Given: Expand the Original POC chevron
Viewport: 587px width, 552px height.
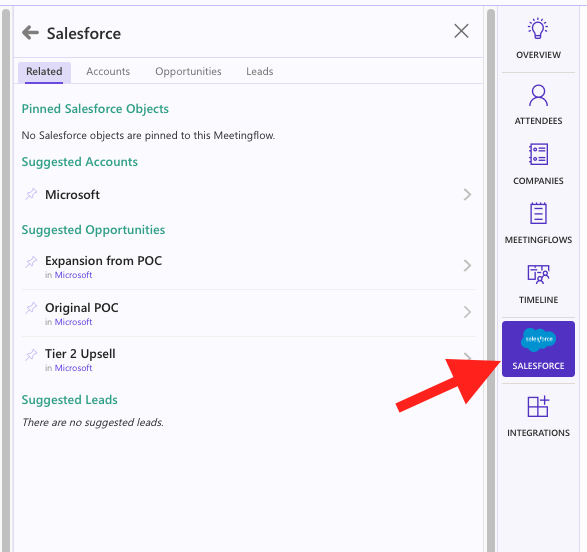Looking at the screenshot, I should (467, 312).
